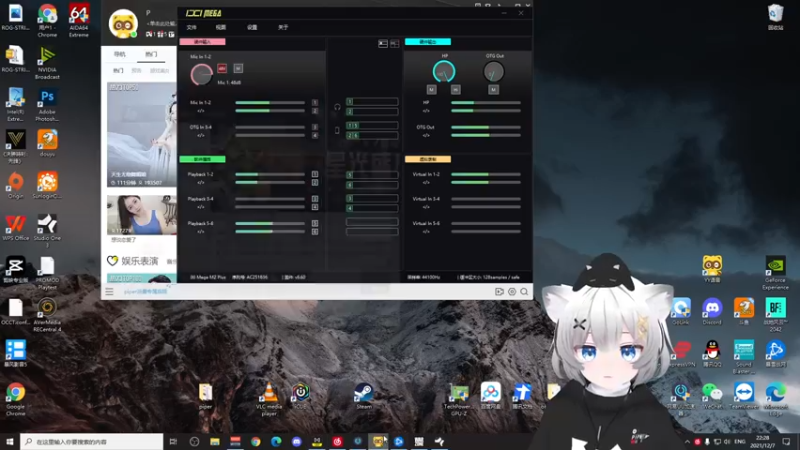The width and height of the screenshot is (800, 450).
Task: Click the video icon in YY bottom bar
Action: point(499,291)
